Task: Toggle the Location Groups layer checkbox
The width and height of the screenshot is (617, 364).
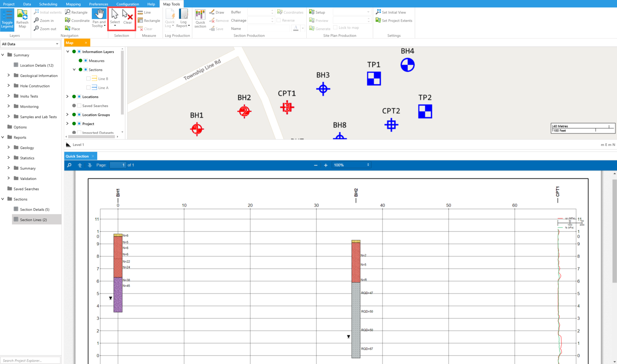Action: [x=79, y=115]
